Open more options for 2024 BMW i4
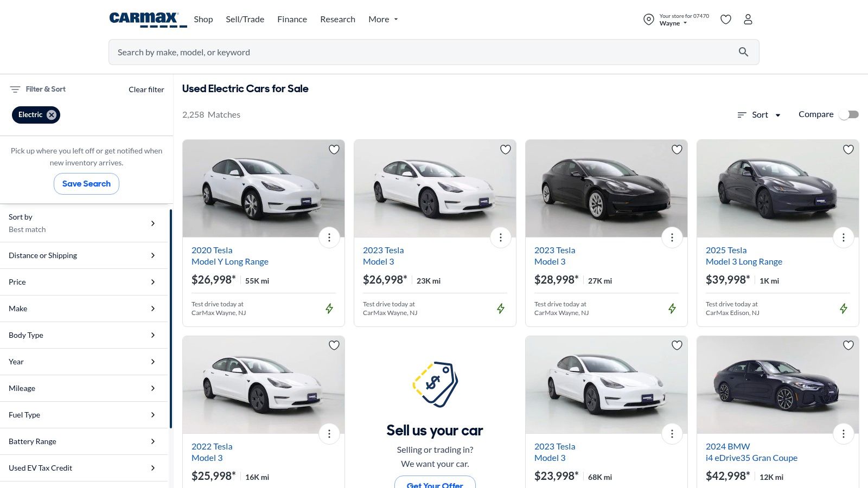 (844, 434)
